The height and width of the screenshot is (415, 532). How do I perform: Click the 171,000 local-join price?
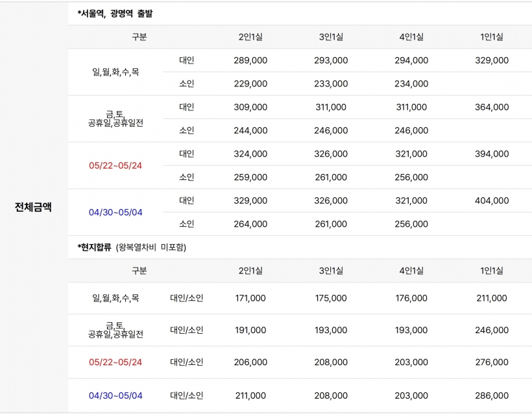click(x=250, y=298)
